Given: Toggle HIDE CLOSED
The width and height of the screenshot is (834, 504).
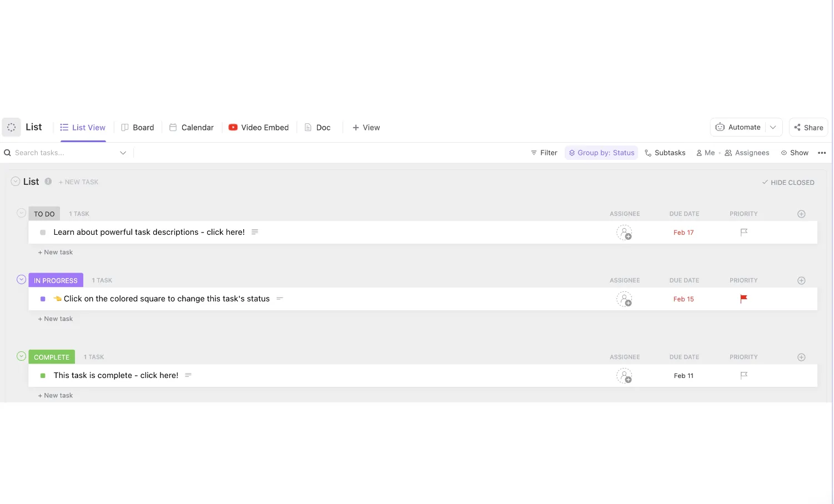Looking at the screenshot, I should pos(788,183).
